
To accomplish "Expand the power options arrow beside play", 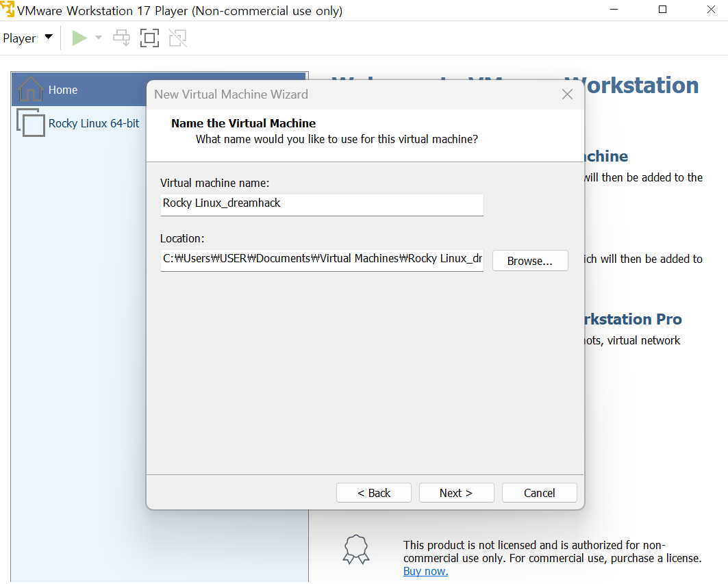I will 99,38.
